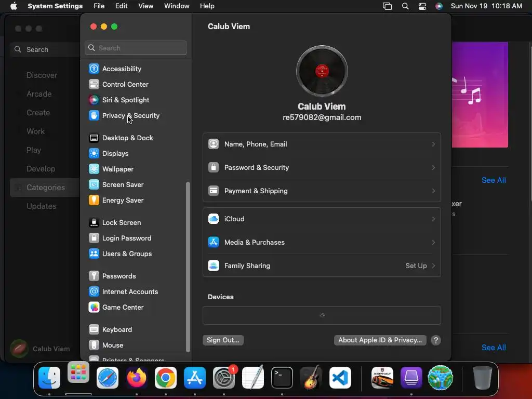The image size is (532, 399).
Task: Click Media & Purchases App Store icon
Action: (214, 242)
